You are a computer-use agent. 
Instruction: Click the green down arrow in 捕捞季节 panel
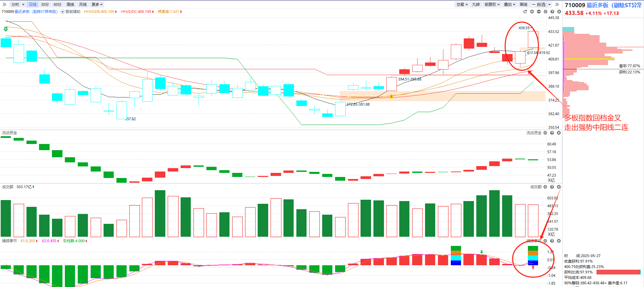point(482,252)
